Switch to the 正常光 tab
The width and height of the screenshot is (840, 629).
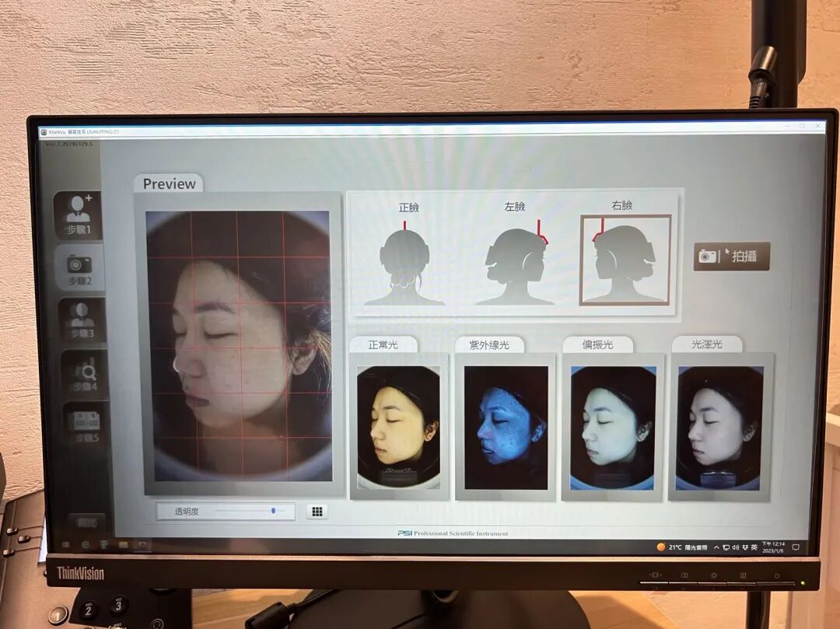coord(383,344)
